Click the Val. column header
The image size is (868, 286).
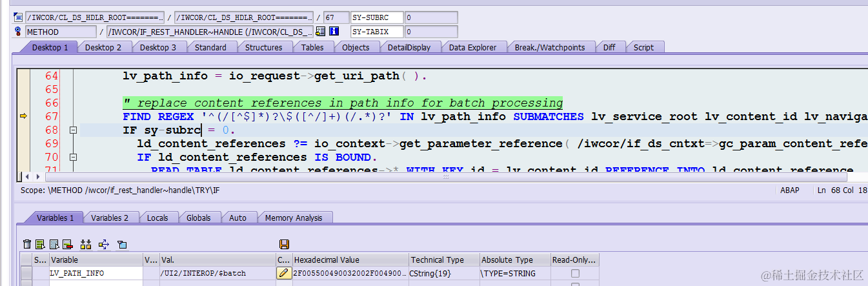(217, 260)
